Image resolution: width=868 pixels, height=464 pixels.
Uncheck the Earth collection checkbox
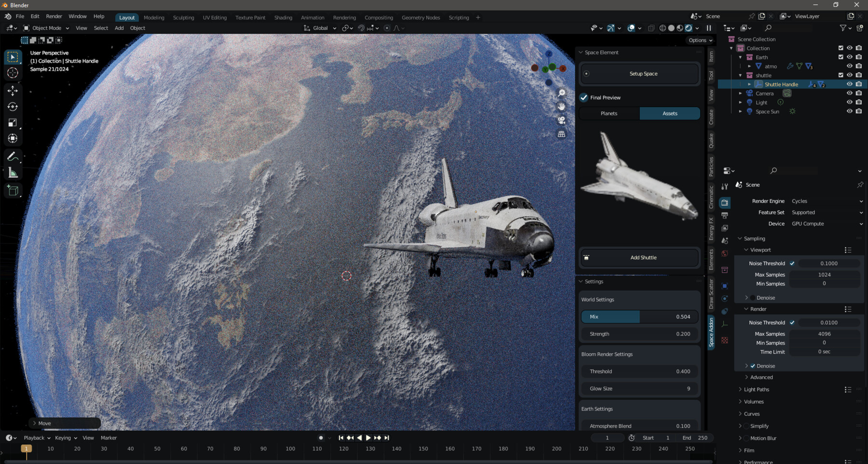click(x=840, y=57)
